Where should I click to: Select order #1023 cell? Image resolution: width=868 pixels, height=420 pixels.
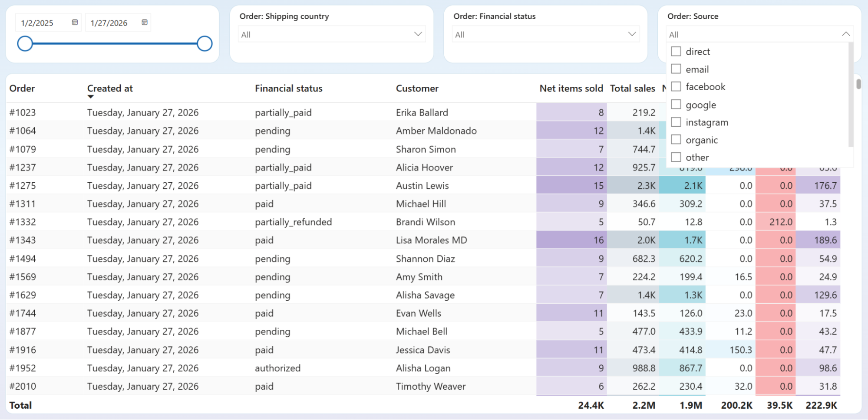point(23,113)
